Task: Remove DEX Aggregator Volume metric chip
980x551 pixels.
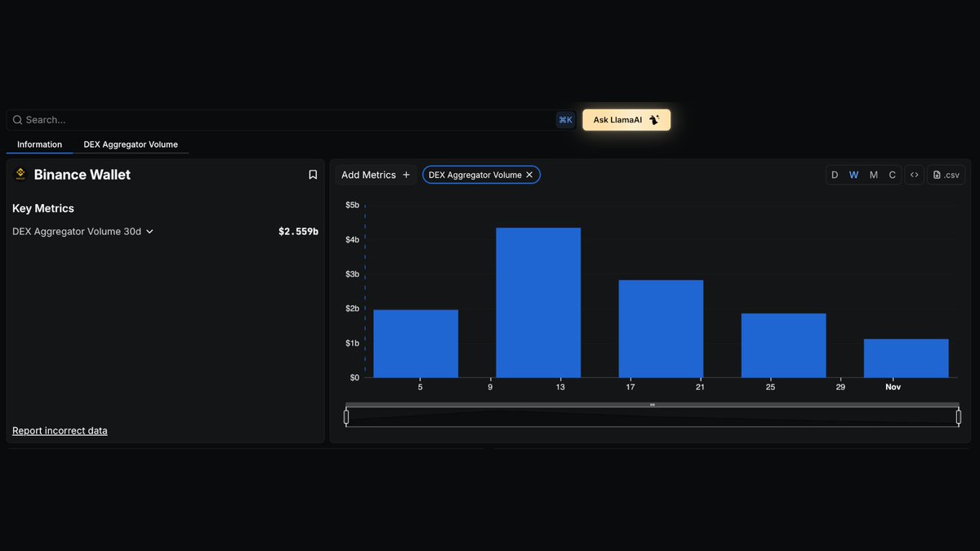Action: click(x=529, y=175)
